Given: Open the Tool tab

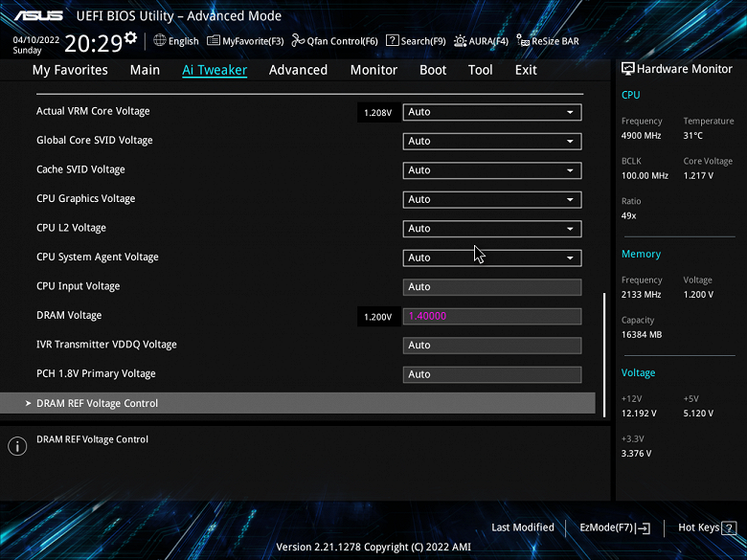Looking at the screenshot, I should [480, 70].
